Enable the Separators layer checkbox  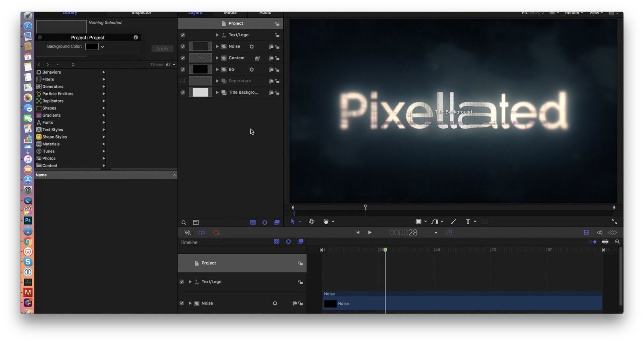183,81
